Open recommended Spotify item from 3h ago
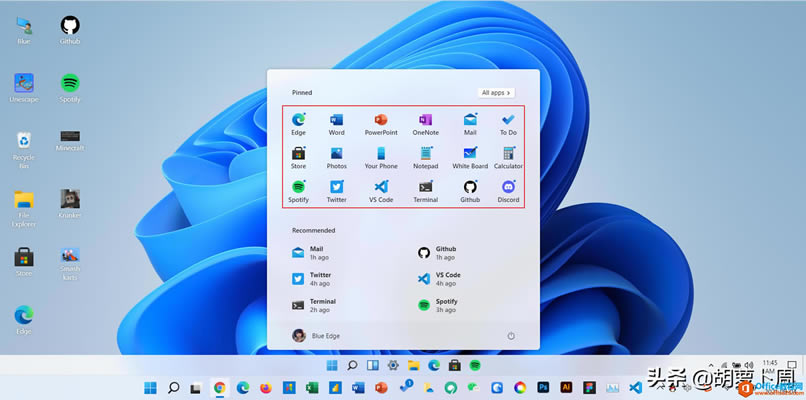Screen dimensions: 806x400 tap(437, 305)
